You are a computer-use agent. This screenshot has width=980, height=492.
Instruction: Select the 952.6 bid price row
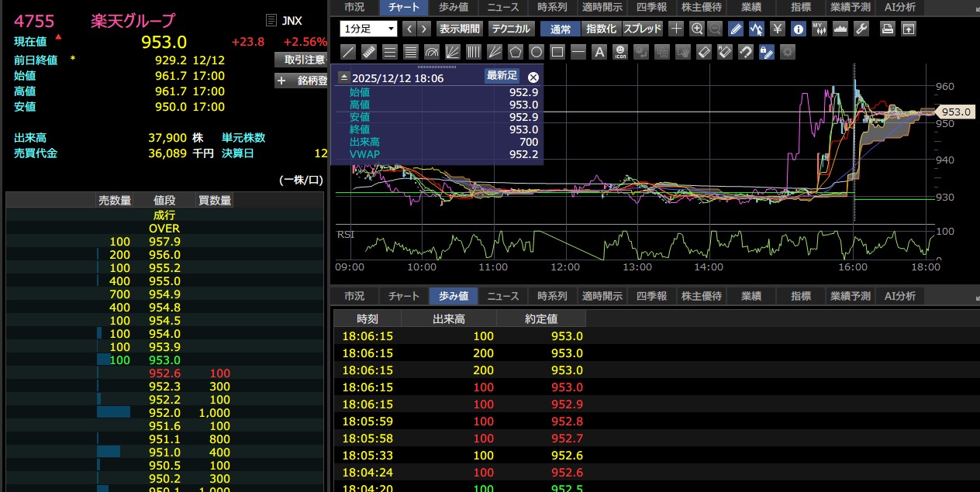(x=164, y=373)
